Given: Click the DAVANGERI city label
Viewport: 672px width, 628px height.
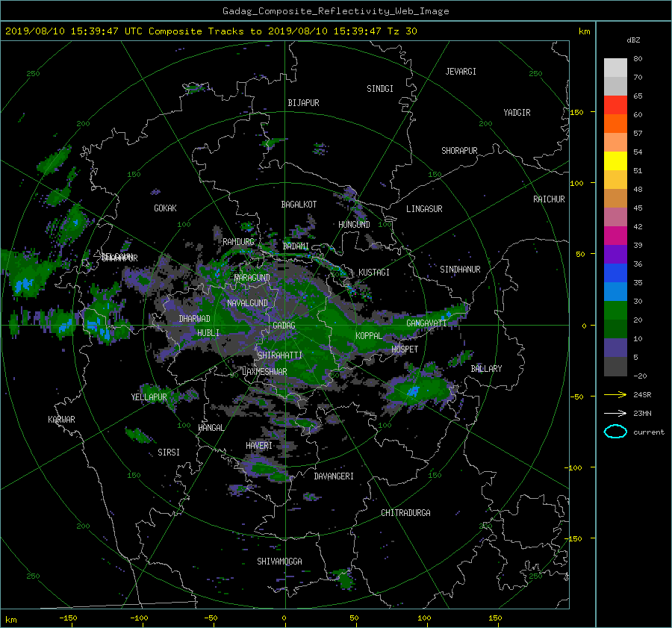Looking at the screenshot, I should point(334,476).
